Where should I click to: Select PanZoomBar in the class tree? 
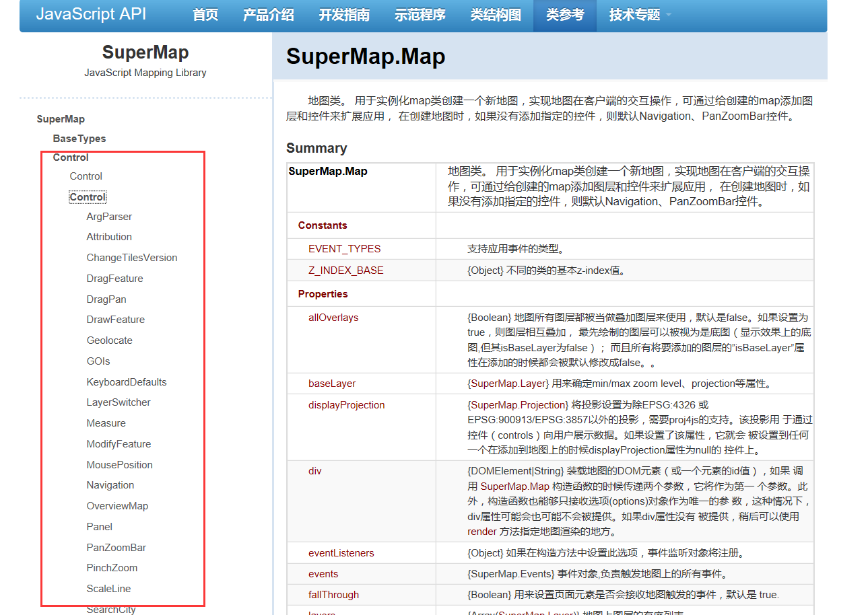(116, 548)
